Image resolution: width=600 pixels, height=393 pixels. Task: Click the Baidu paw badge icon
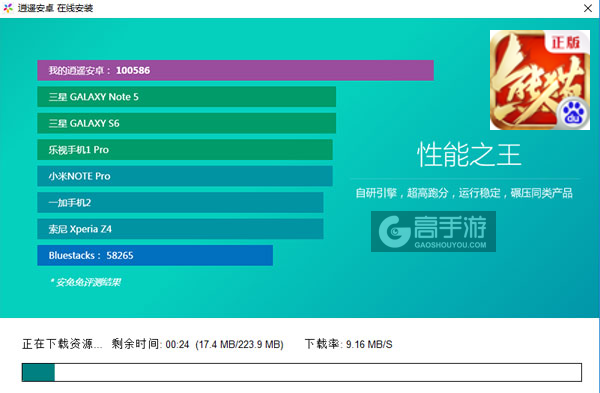(x=572, y=114)
